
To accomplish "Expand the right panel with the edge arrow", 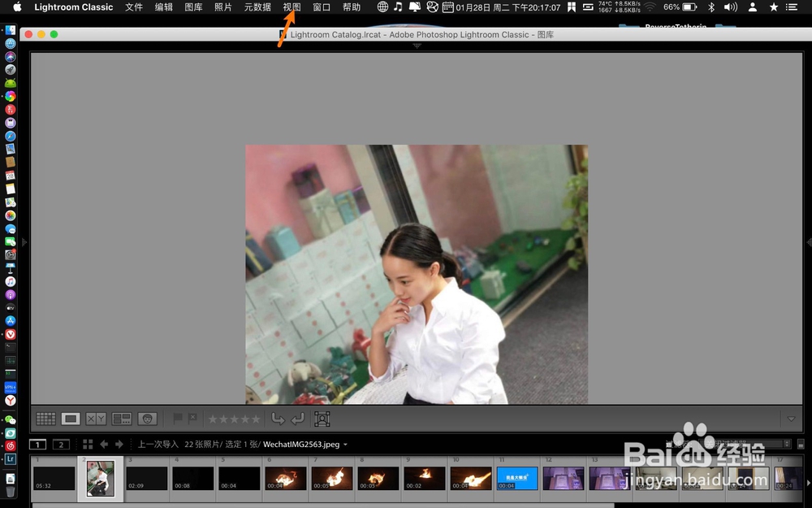I will 808,241.
